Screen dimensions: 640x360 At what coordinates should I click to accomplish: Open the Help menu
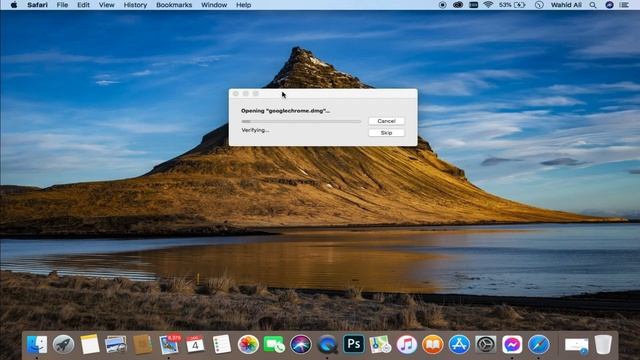tap(243, 5)
